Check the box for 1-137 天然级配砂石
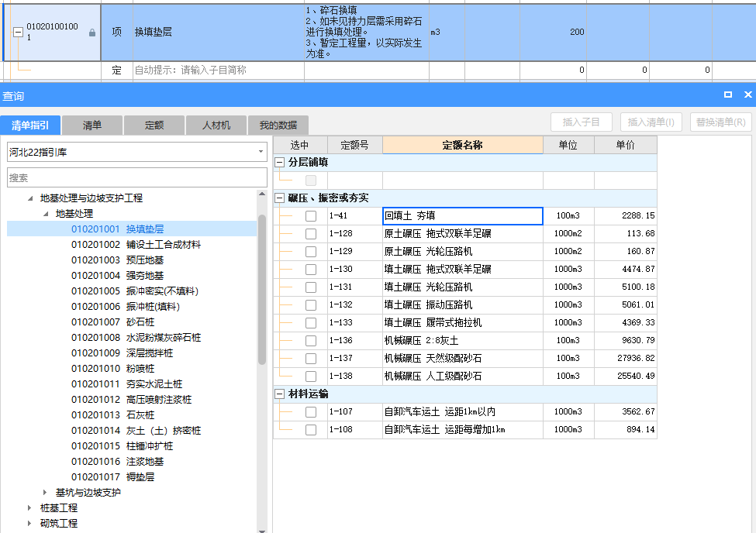 pos(311,359)
